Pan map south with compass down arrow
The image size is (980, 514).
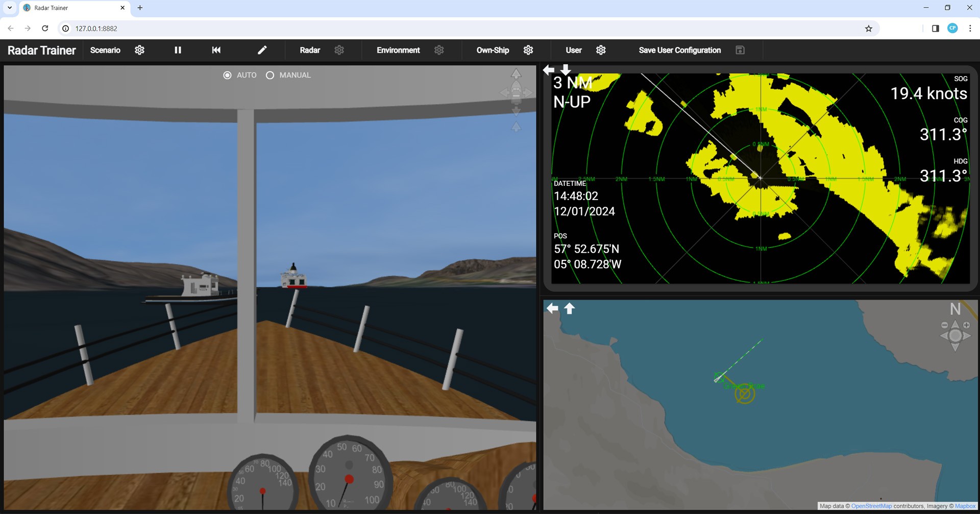point(955,347)
